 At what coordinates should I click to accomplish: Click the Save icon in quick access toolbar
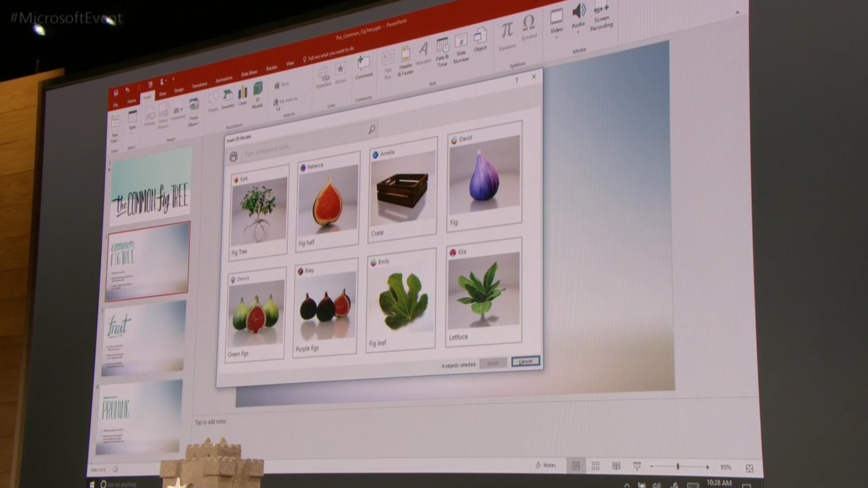coord(116,93)
